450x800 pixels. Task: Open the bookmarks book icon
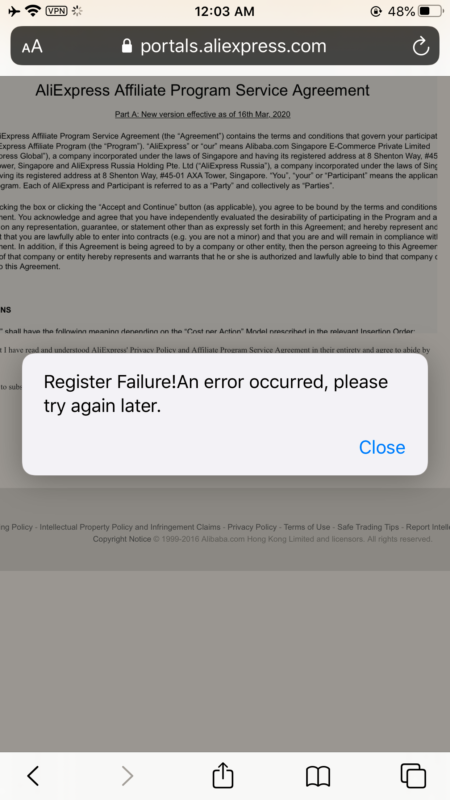click(x=318, y=777)
